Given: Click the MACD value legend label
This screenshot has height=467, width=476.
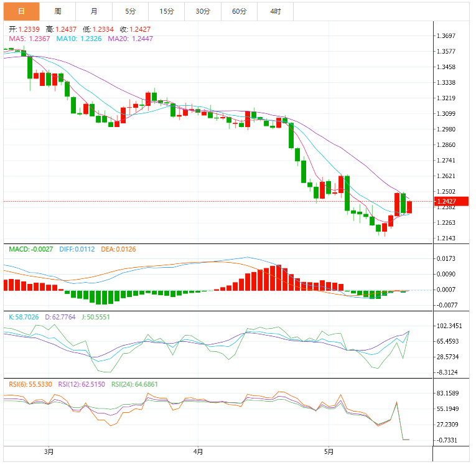Looking at the screenshot, I should pyautogui.click(x=31, y=250).
